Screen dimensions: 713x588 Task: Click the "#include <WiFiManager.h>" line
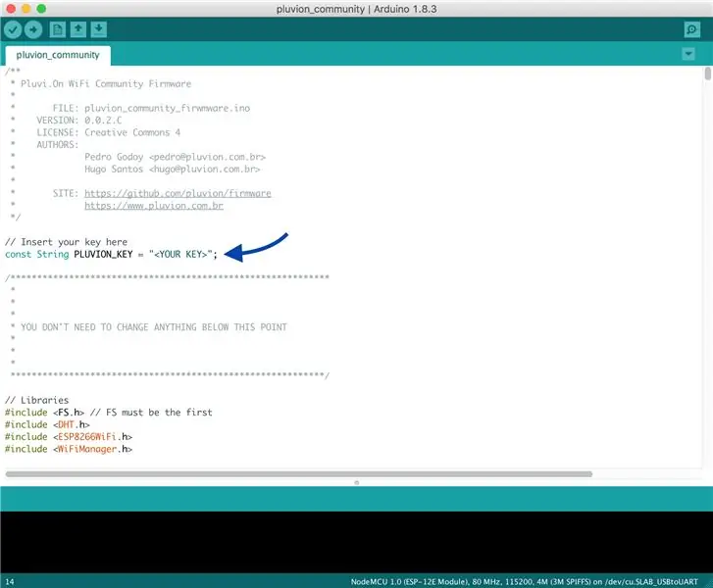(x=69, y=450)
